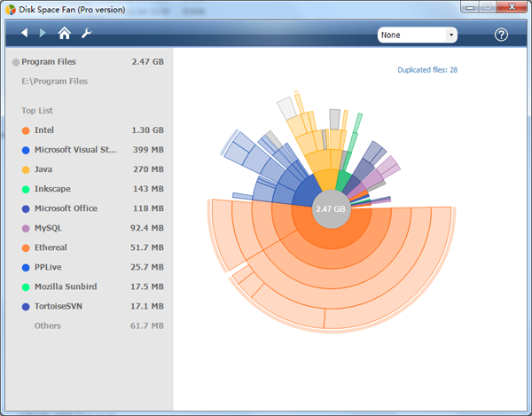This screenshot has width=532, height=416.
Task: Click the orange Intel color dot
Action: (x=26, y=130)
